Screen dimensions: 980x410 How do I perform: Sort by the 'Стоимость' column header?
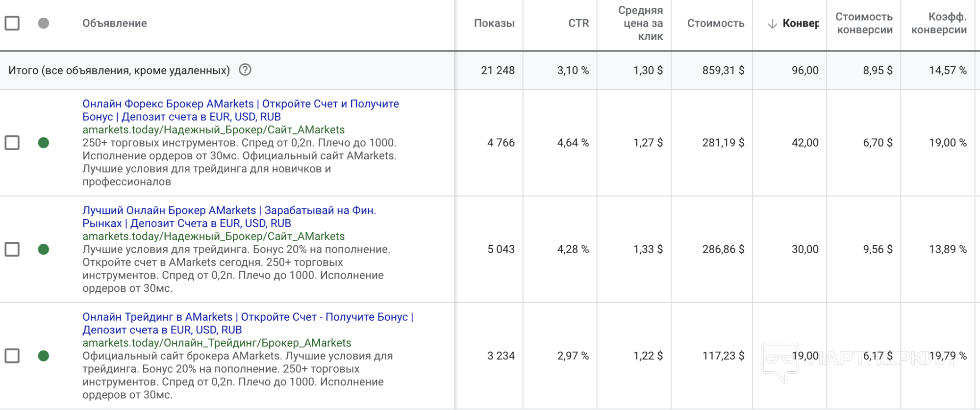(716, 23)
